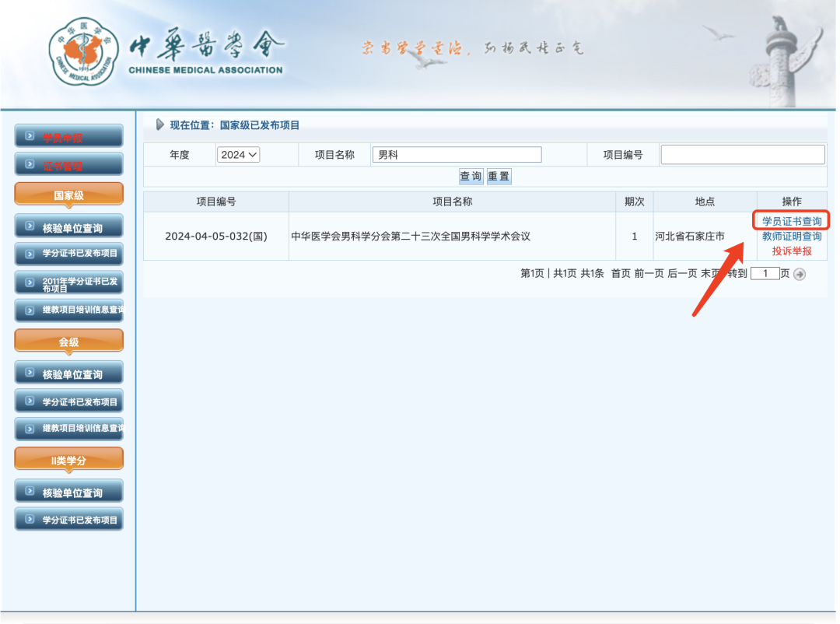Viewport: 840px width, 624px height.
Task: Open 学分证书已发布项目 under 会级
Action: pos(68,401)
